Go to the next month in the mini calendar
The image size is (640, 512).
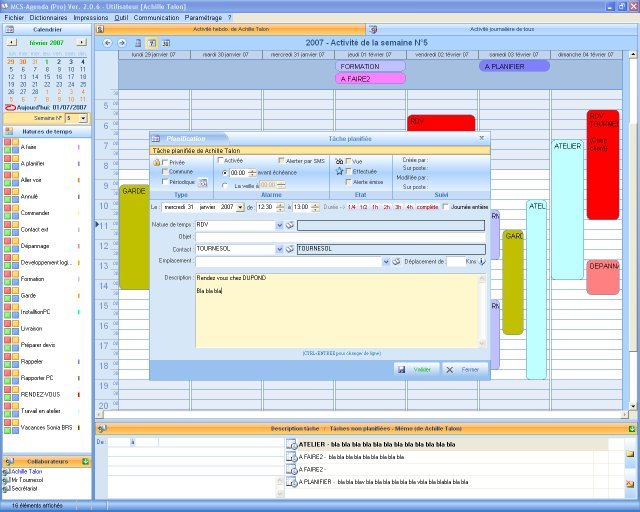point(82,42)
